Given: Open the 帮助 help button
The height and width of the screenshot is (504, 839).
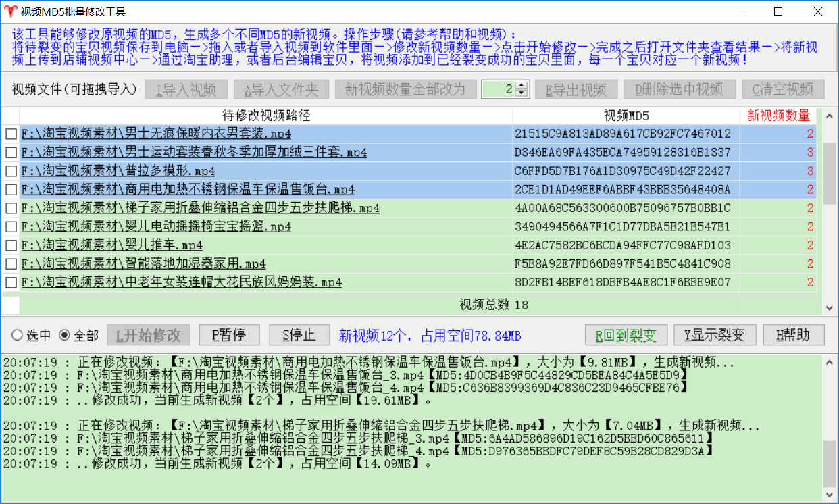Looking at the screenshot, I should [x=794, y=334].
